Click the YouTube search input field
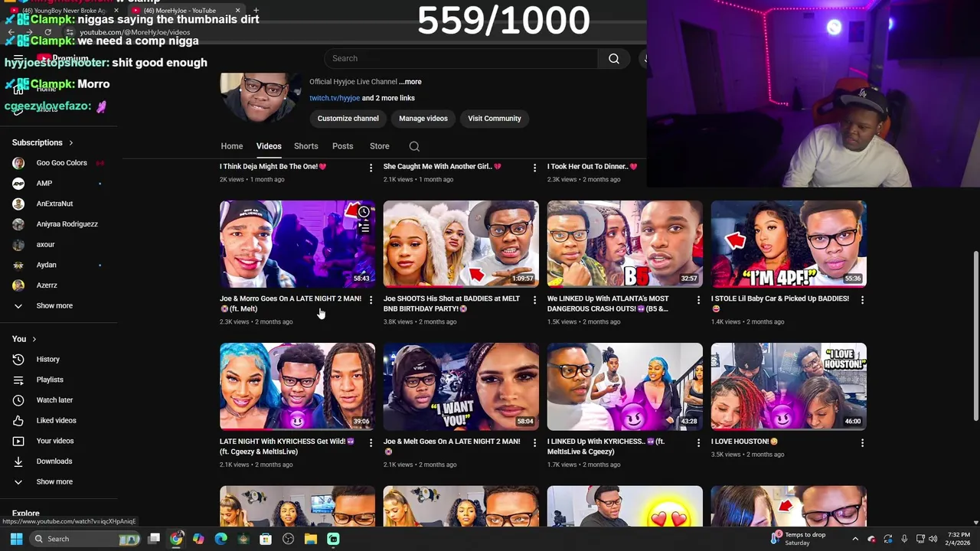This screenshot has width=980, height=551. pos(461,58)
